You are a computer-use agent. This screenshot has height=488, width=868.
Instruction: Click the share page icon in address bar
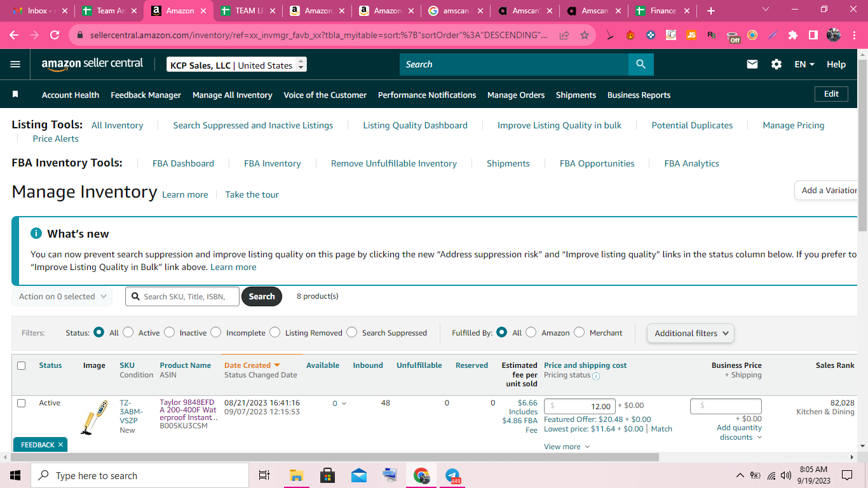(x=564, y=35)
